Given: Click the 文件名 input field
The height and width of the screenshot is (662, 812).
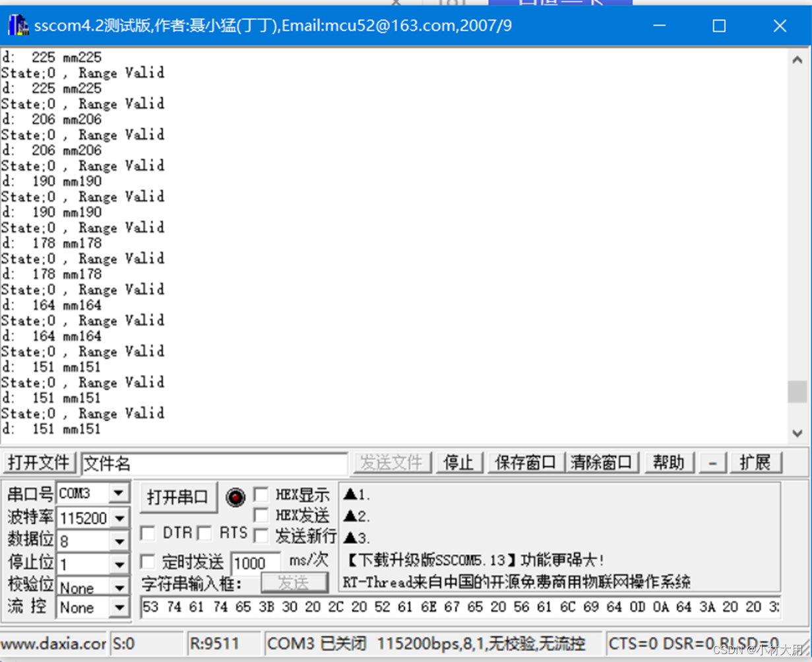Looking at the screenshot, I should 214,463.
